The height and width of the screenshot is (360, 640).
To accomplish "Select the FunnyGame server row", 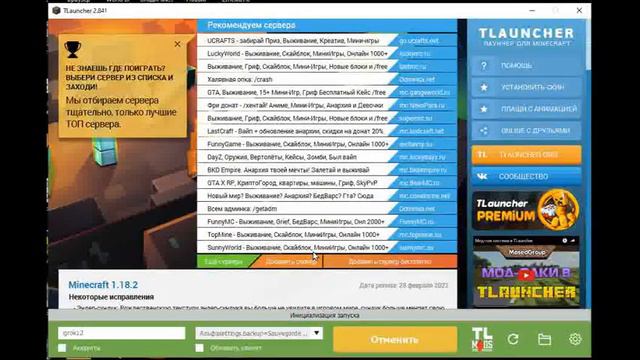I will (327, 144).
